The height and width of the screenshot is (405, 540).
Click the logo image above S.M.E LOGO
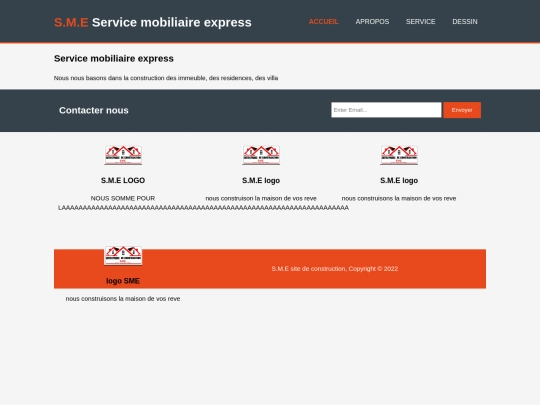123,155
